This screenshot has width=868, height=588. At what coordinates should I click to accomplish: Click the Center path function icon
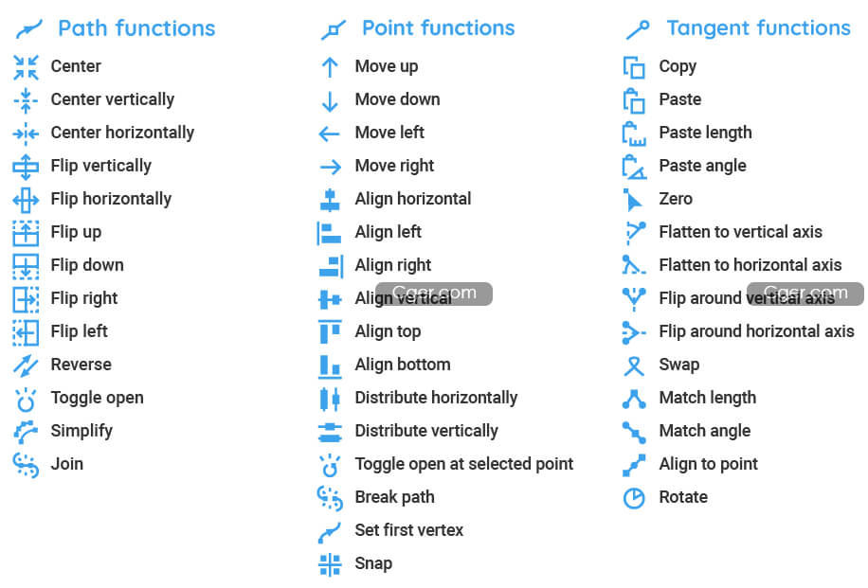coord(26,67)
